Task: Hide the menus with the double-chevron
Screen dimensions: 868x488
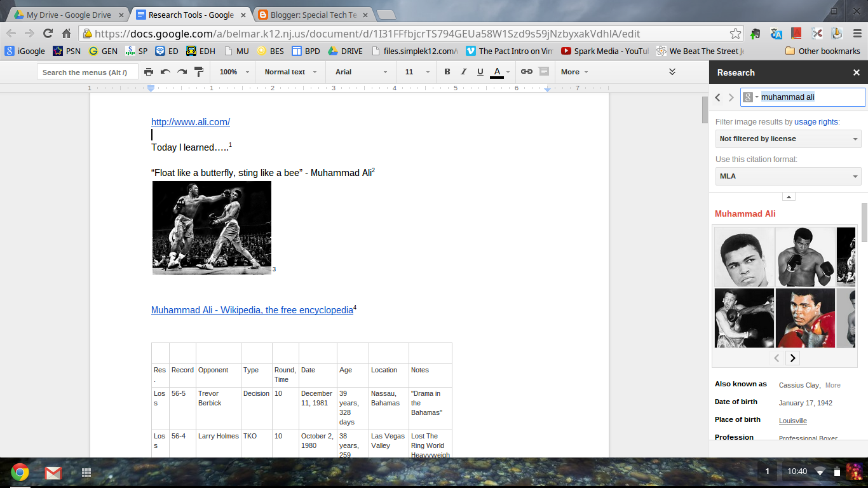Action: (x=672, y=72)
